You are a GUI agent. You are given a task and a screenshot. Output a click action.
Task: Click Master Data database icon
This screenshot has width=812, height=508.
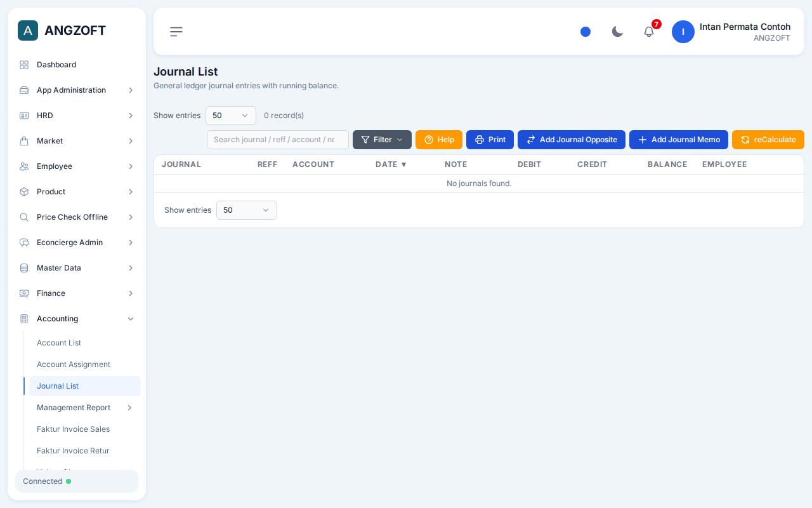[24, 268]
